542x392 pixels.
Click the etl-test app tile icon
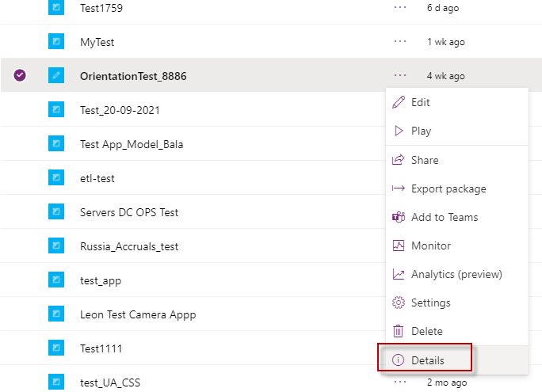55,178
